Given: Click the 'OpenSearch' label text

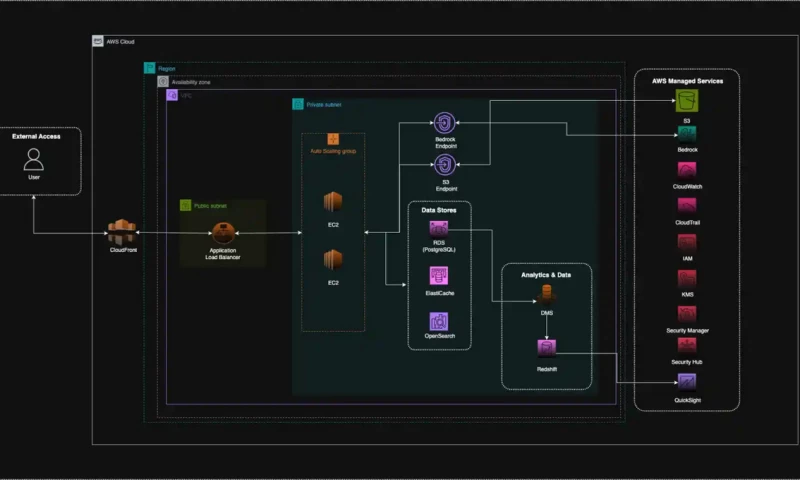Looking at the screenshot, I should (x=439, y=336).
